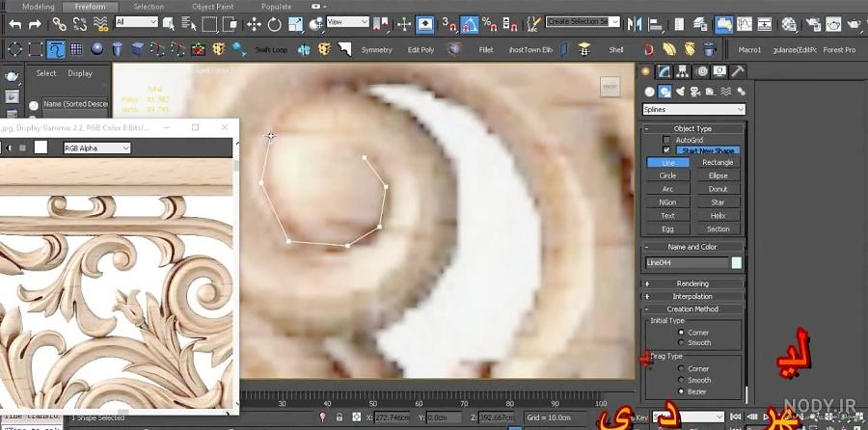868x430 pixels.
Task: Click the cylinder primitive icon in second toolbar
Action: point(118,49)
